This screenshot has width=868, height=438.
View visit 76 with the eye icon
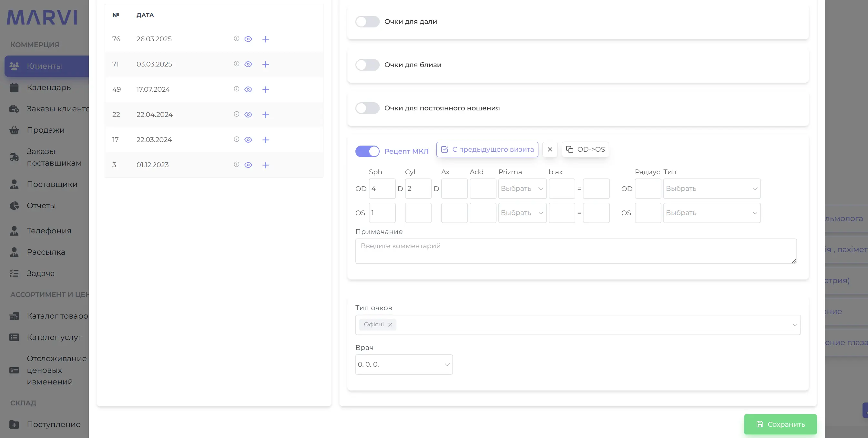(x=248, y=39)
